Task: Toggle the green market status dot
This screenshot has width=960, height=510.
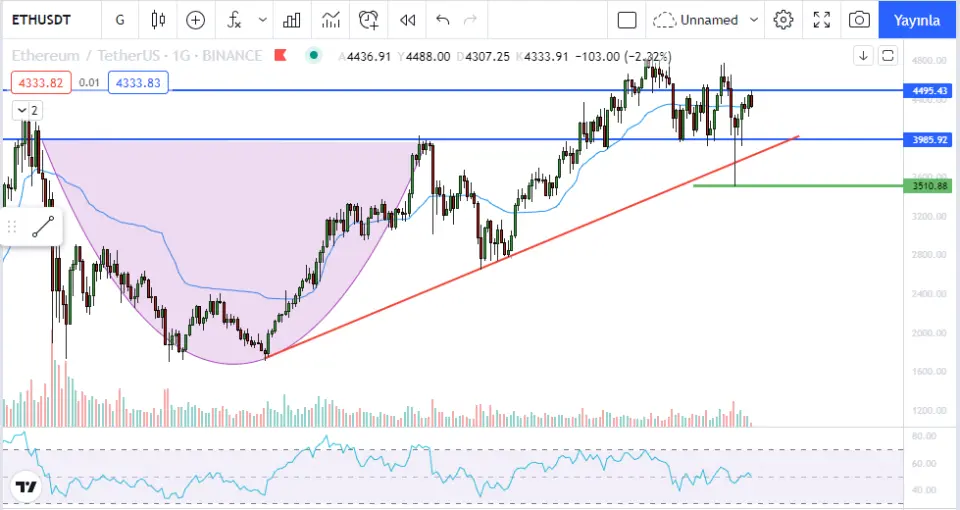Action: coord(315,56)
